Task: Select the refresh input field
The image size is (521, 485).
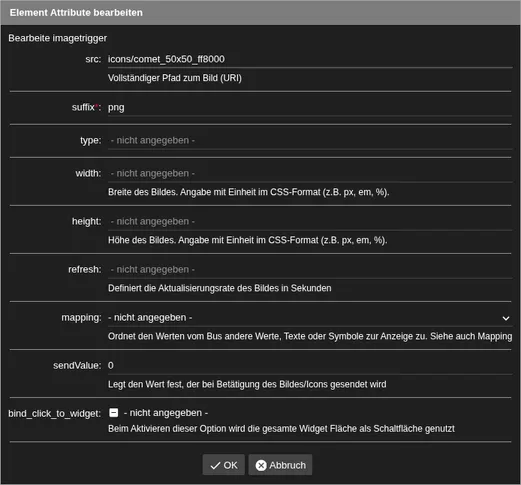Action: [310, 269]
